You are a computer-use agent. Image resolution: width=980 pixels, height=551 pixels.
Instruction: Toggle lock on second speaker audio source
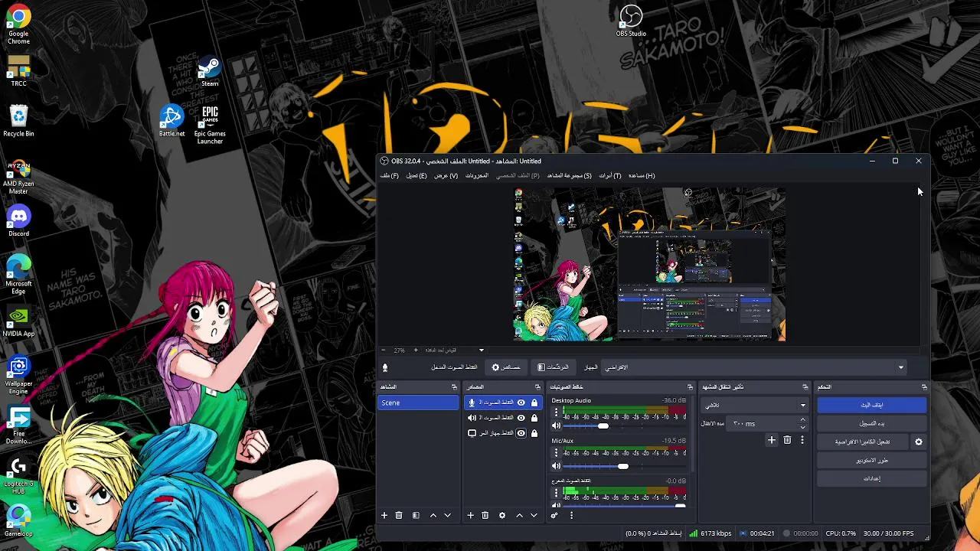[x=534, y=418]
